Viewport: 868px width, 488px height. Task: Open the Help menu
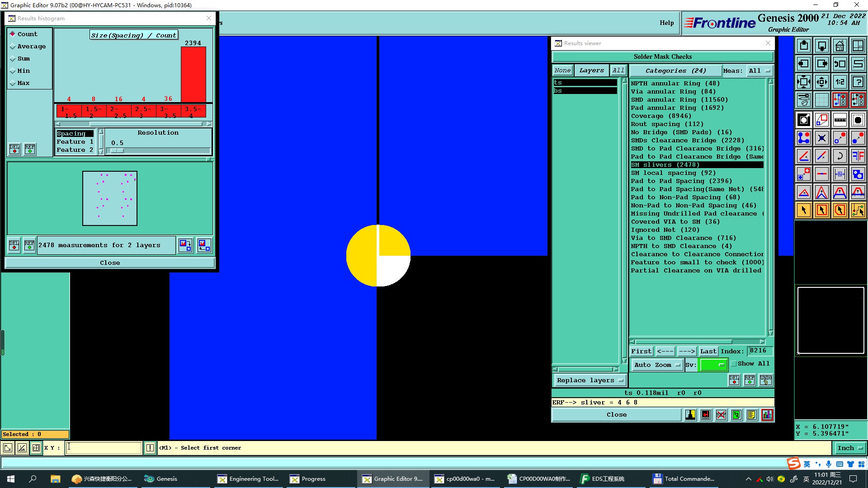point(666,23)
